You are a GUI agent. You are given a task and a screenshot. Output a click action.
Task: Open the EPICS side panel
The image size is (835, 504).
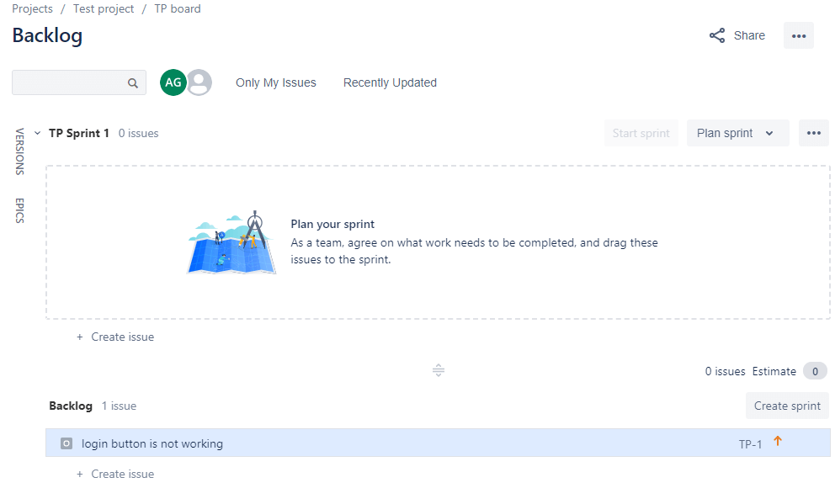[19, 210]
